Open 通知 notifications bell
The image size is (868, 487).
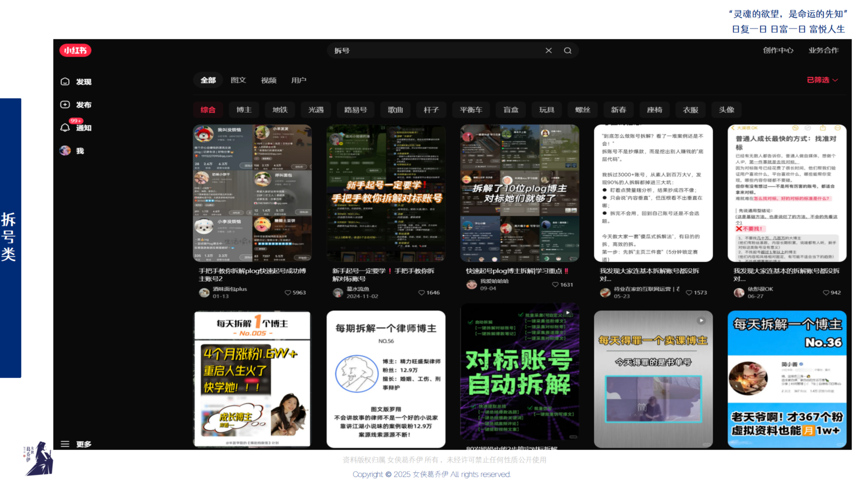(x=65, y=128)
